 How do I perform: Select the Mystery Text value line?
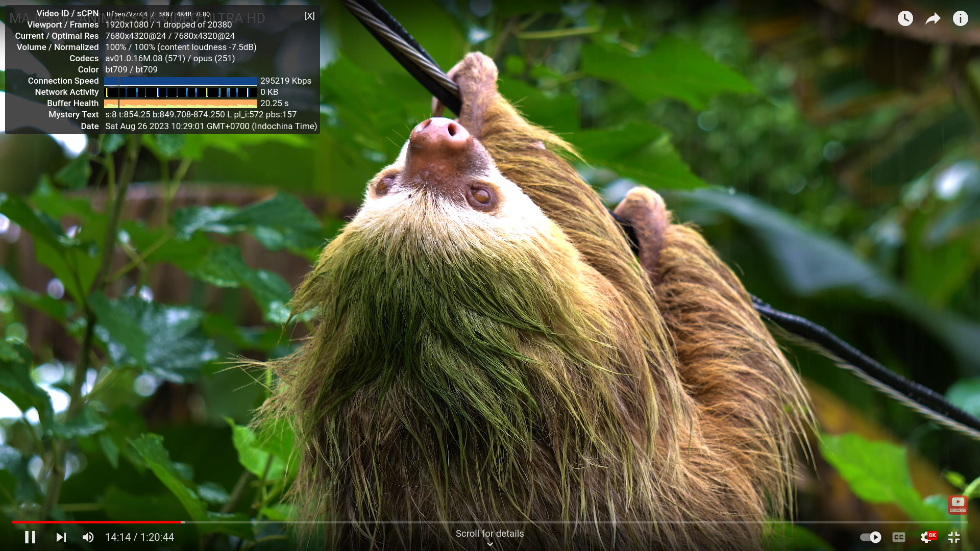(x=201, y=114)
